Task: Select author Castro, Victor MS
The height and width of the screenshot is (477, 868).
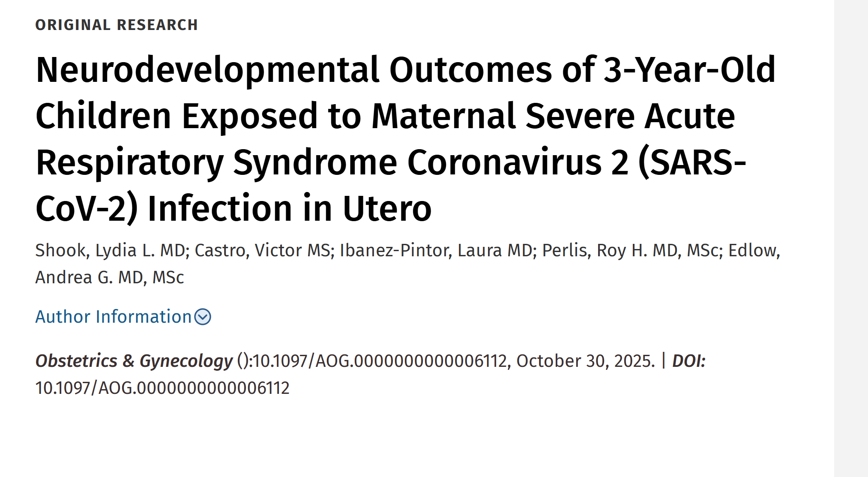Action: coord(263,250)
